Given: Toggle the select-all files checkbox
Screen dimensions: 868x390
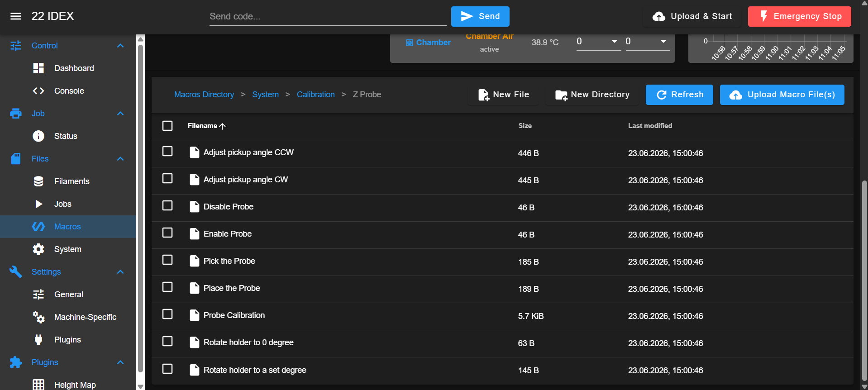Looking at the screenshot, I should tap(167, 126).
